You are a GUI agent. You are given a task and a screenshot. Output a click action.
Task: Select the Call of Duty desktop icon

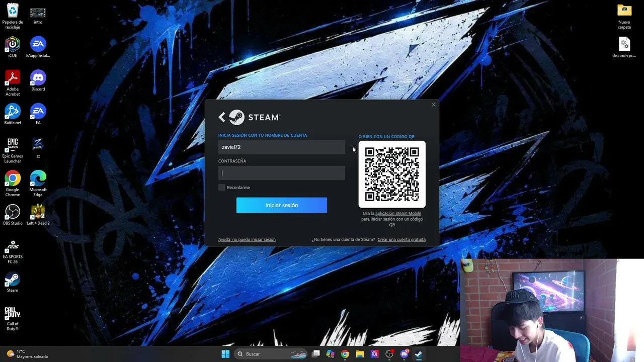[x=13, y=318]
